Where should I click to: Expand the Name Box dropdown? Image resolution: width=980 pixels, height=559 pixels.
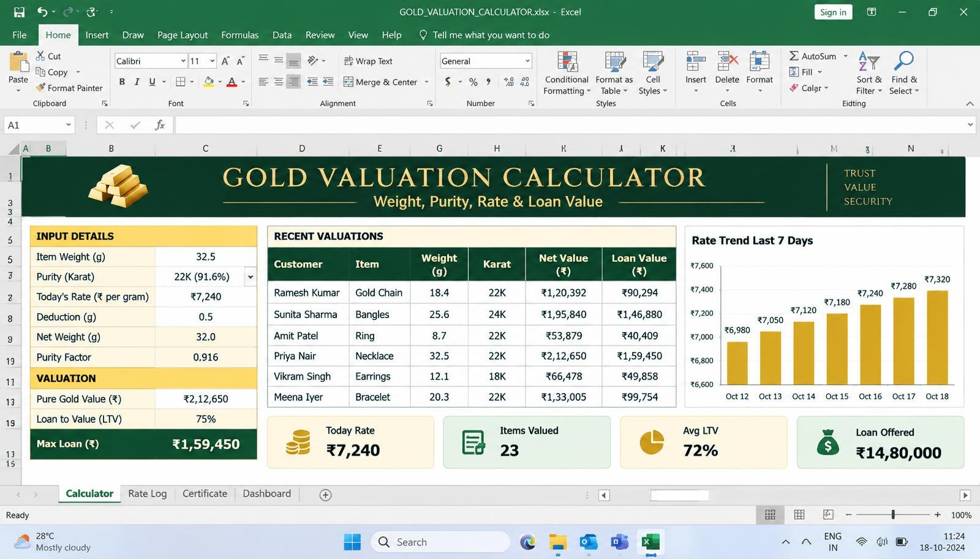coord(68,125)
